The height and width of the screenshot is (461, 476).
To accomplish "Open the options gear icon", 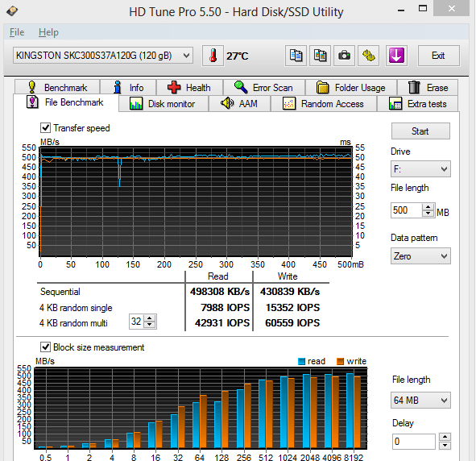I will (369, 56).
